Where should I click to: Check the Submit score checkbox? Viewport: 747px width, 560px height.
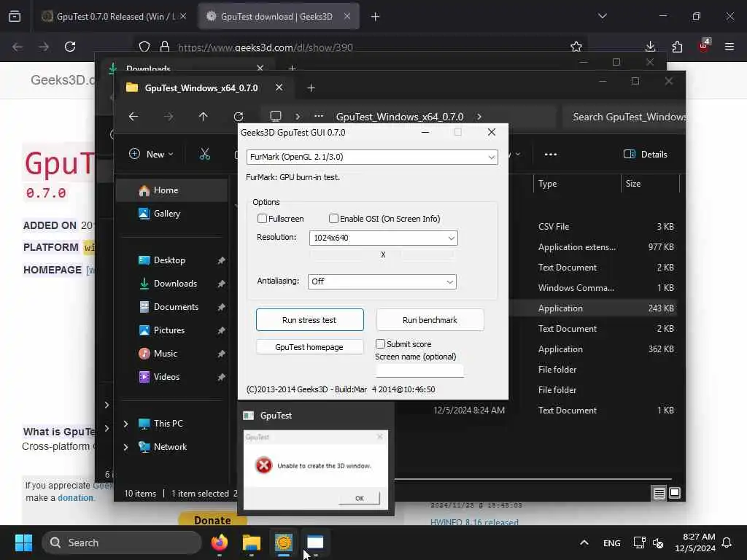tap(380, 344)
